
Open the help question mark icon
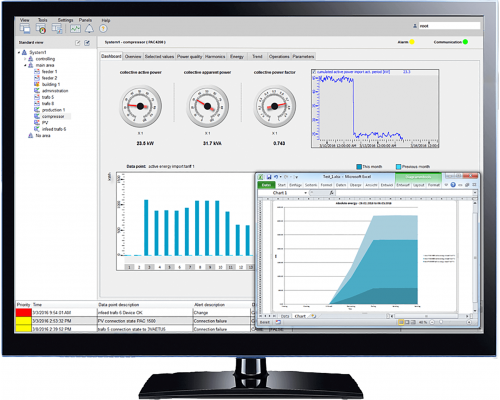pyautogui.click(x=103, y=29)
